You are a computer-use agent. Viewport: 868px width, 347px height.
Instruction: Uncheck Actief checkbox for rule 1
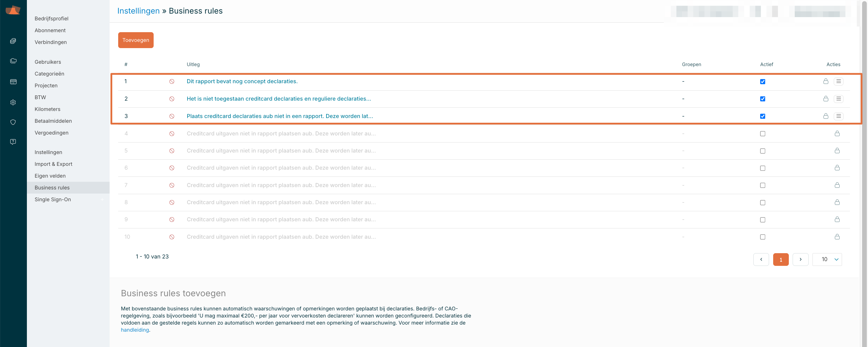pos(763,82)
